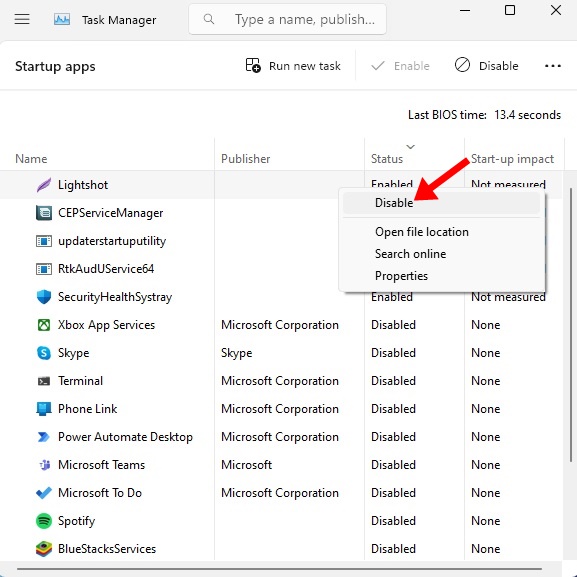Select the Microsoft Teams icon

[44, 465]
